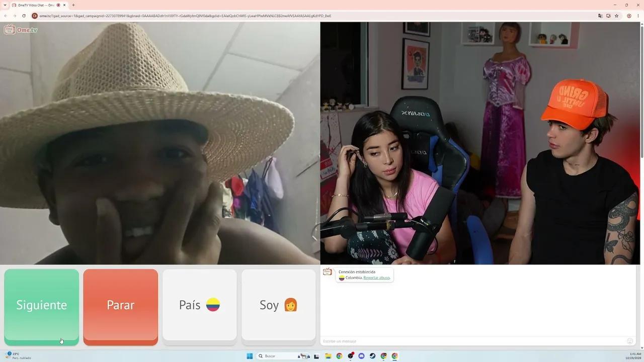This screenshot has height=362, width=644.
Task: Go back in browser history
Action: click(x=6, y=16)
